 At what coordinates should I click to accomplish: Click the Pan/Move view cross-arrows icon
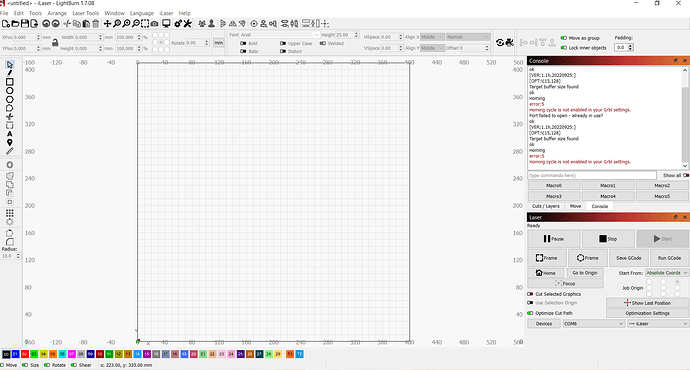[x=107, y=24]
